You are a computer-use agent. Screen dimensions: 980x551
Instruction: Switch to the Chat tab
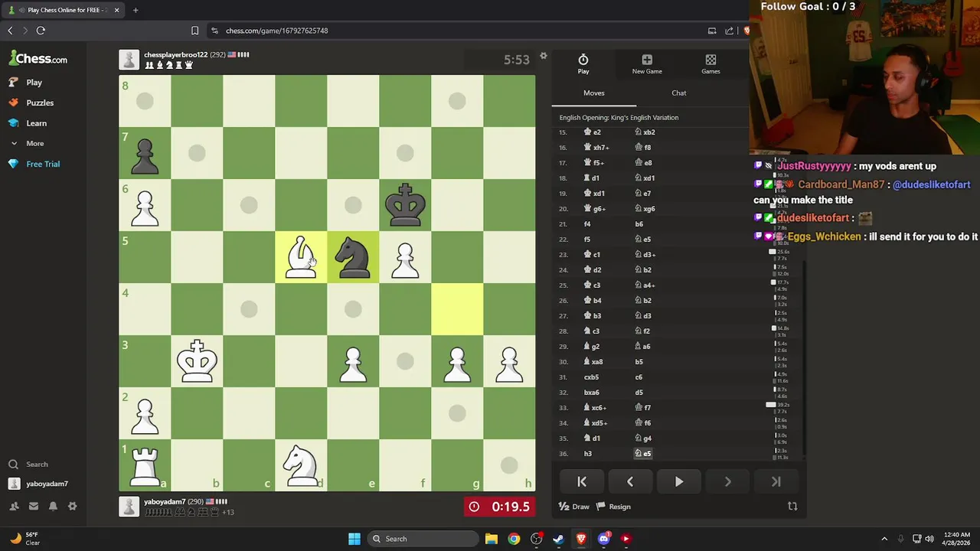pyautogui.click(x=679, y=93)
